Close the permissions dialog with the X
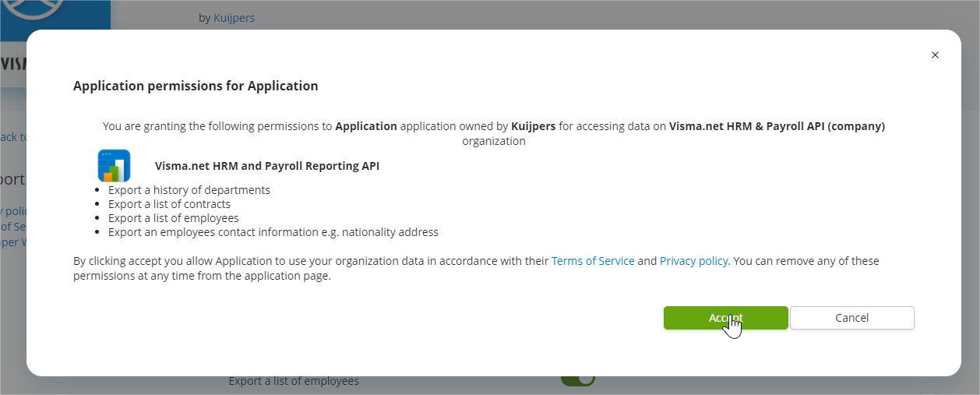The width and height of the screenshot is (980, 395). (935, 55)
